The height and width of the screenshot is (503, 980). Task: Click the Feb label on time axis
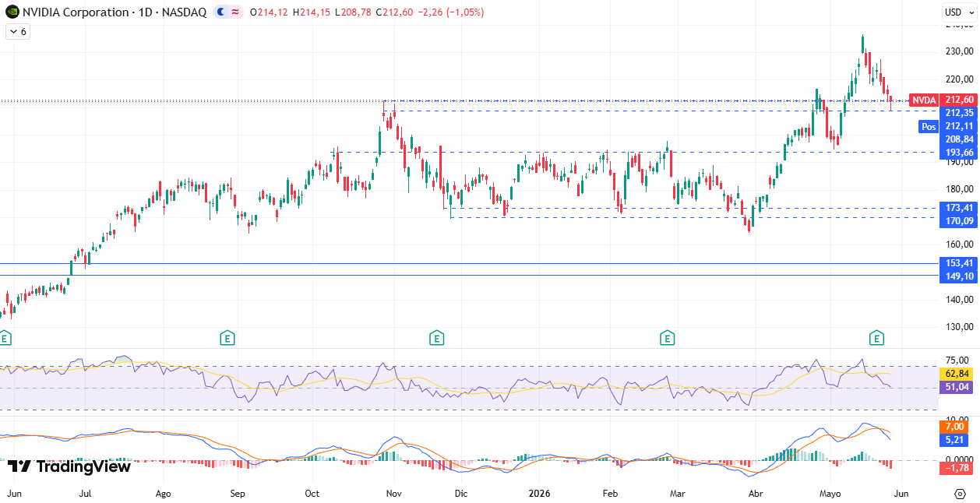pos(610,494)
